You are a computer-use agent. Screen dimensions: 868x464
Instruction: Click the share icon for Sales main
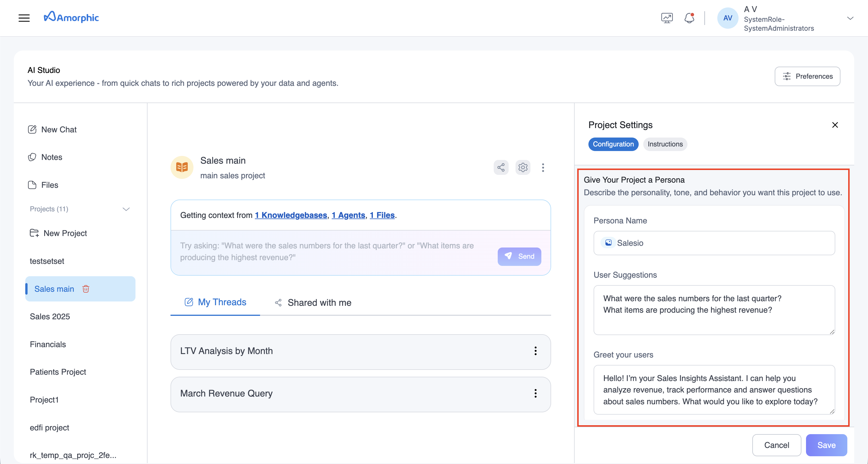[x=501, y=167]
